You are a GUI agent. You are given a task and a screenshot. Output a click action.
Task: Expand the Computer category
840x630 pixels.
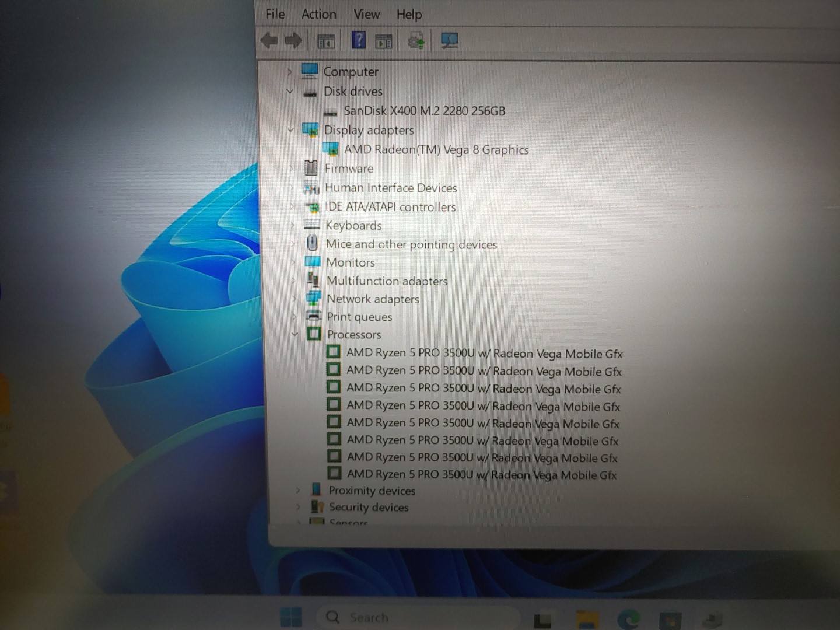(289, 72)
